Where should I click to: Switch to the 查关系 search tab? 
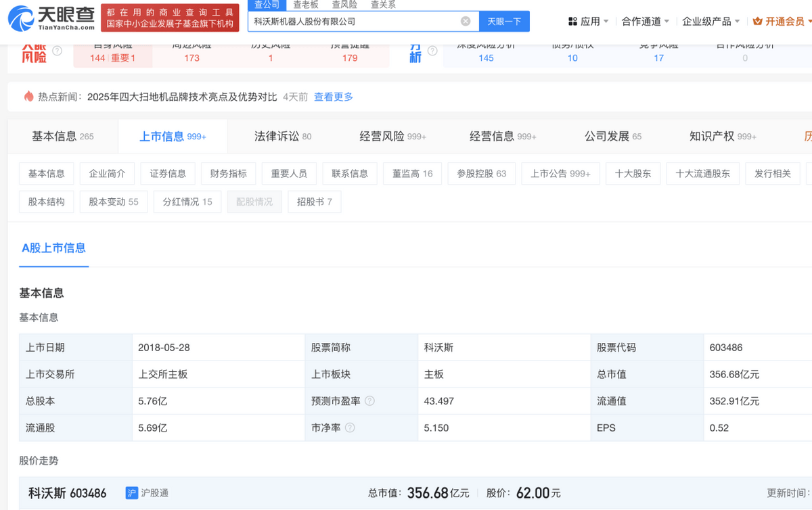coord(383,5)
